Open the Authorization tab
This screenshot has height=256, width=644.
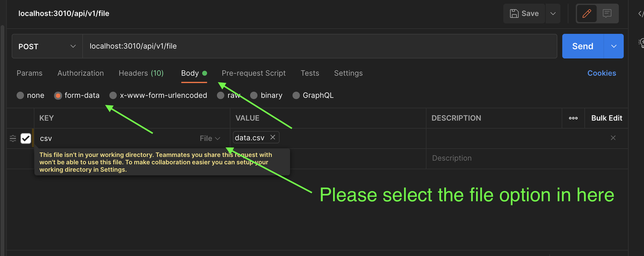coord(80,73)
